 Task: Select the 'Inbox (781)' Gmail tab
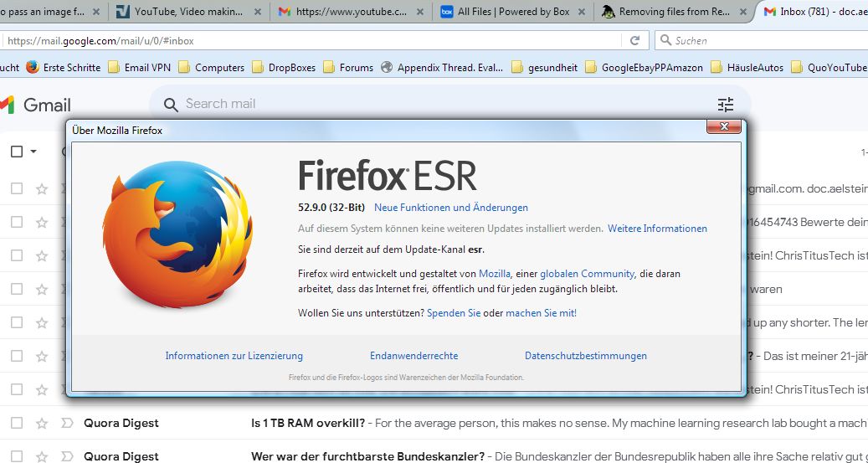(x=814, y=12)
